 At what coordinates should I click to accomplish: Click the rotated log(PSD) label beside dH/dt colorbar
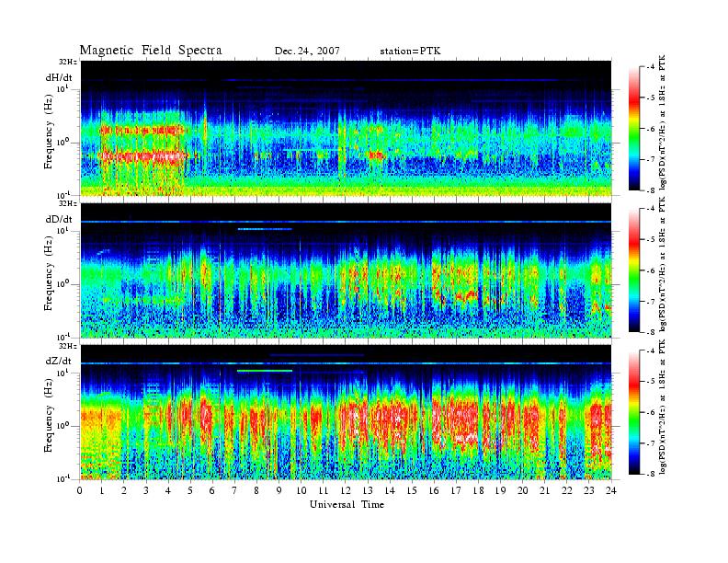click(663, 122)
